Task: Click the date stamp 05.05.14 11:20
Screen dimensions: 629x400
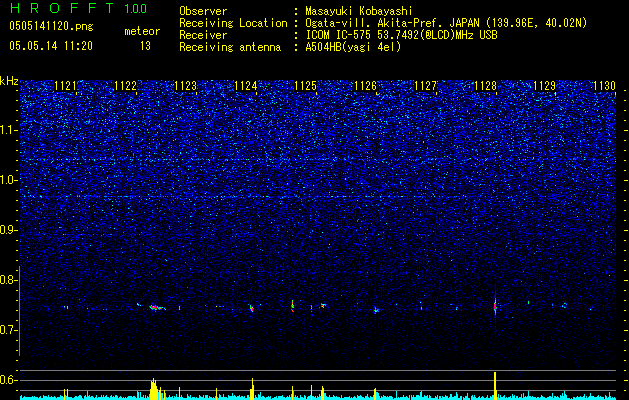Action: click(x=51, y=46)
